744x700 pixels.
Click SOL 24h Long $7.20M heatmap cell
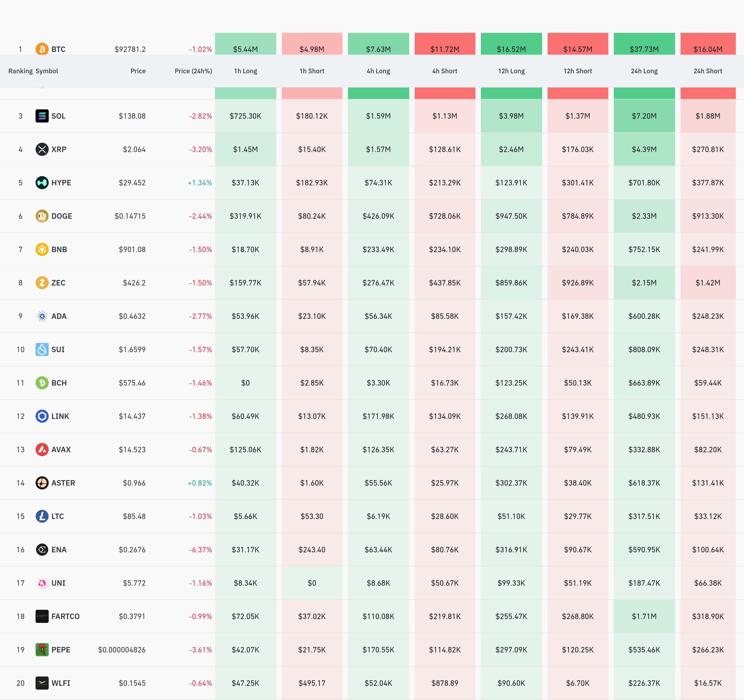pos(644,116)
